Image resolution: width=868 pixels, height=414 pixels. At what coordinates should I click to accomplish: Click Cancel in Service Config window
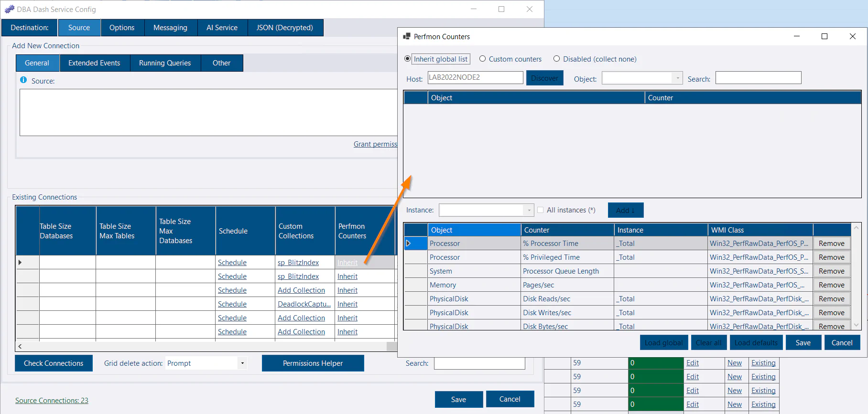point(510,399)
